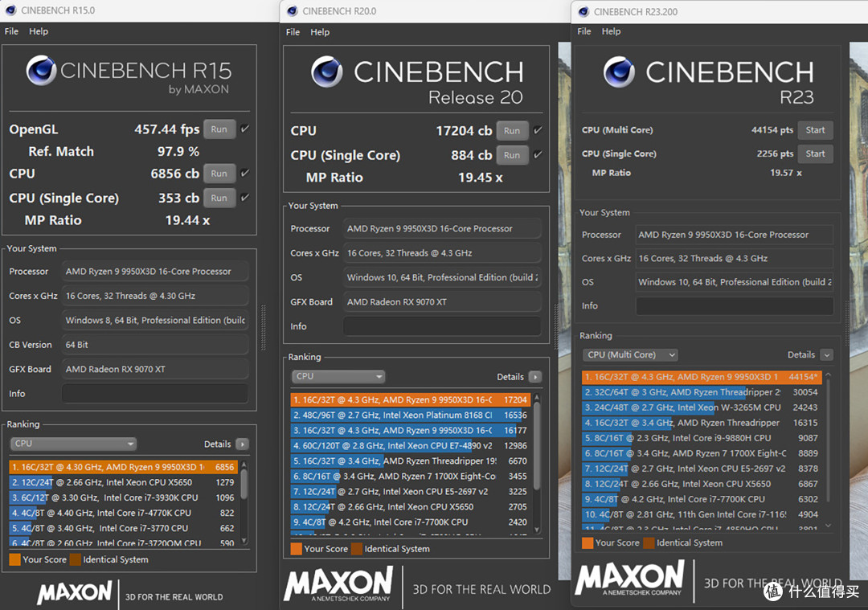868x610 pixels.
Task: Open the File menu in Cinebench R20
Action: click(293, 32)
